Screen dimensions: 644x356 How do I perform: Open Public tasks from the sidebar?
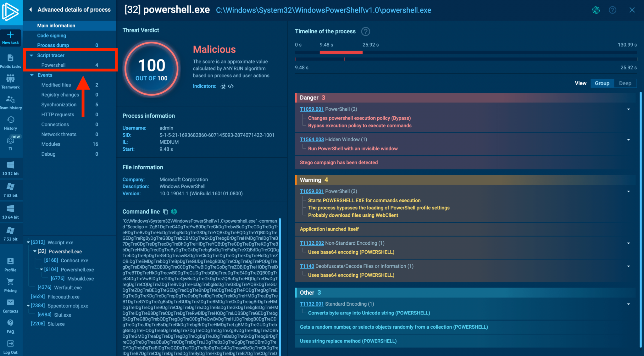(x=10, y=58)
